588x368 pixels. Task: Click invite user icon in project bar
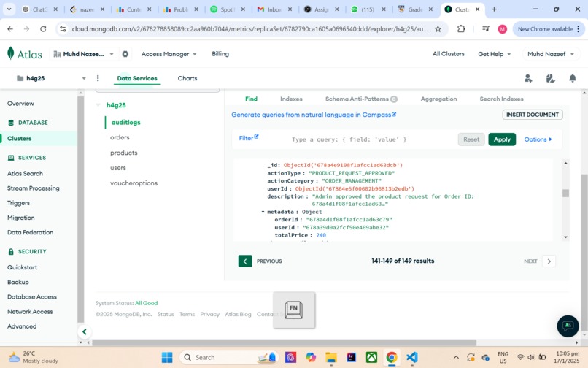[x=528, y=78]
